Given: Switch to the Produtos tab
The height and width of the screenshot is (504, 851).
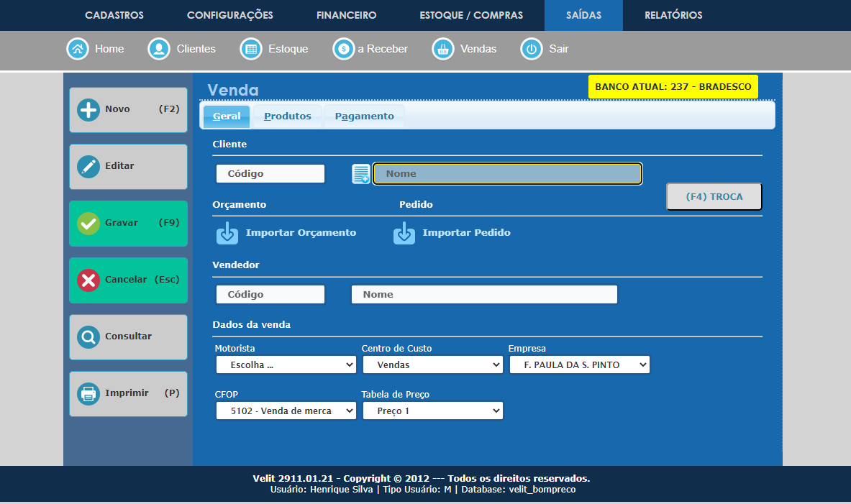Looking at the screenshot, I should coord(287,116).
